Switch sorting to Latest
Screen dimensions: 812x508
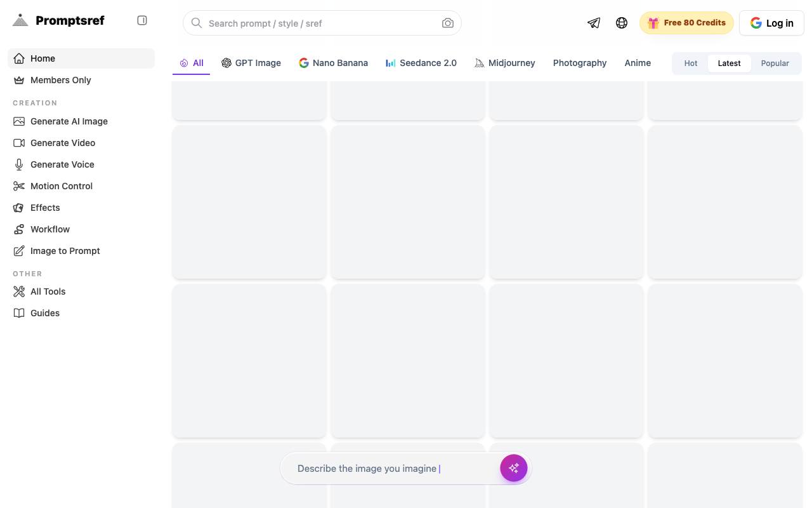(729, 63)
